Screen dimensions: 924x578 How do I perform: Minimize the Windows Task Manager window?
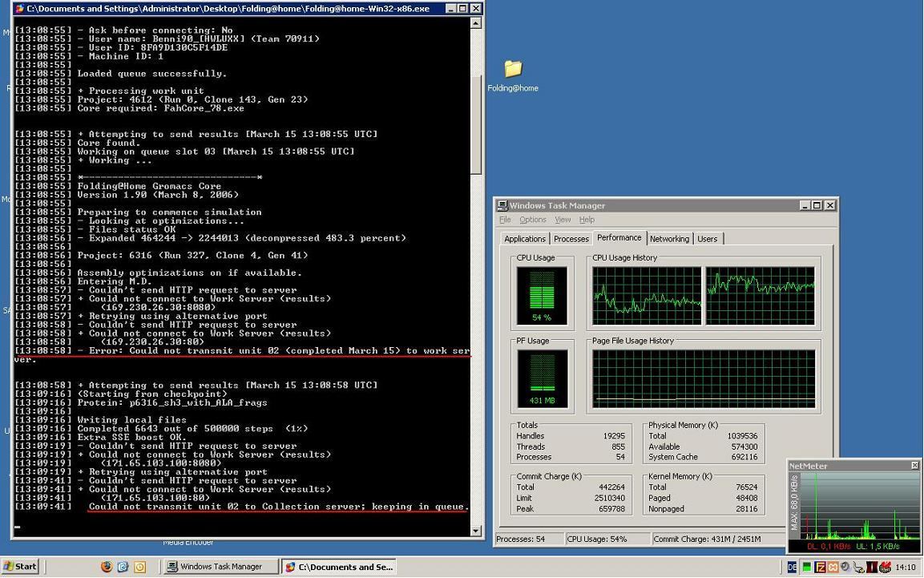coord(805,205)
